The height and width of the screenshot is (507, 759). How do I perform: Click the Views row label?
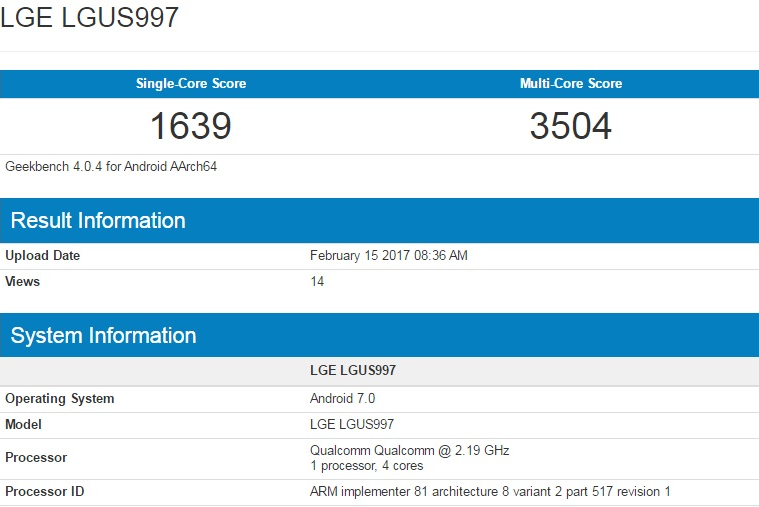(23, 282)
